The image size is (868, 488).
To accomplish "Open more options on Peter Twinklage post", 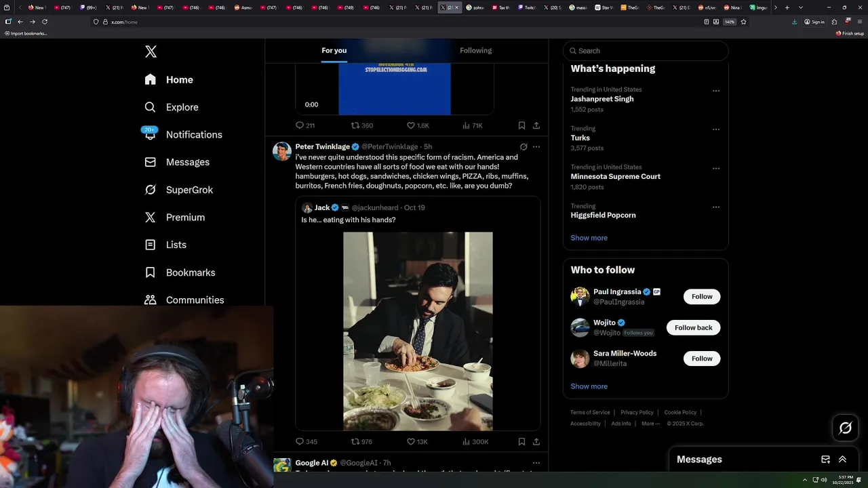I will click(536, 146).
